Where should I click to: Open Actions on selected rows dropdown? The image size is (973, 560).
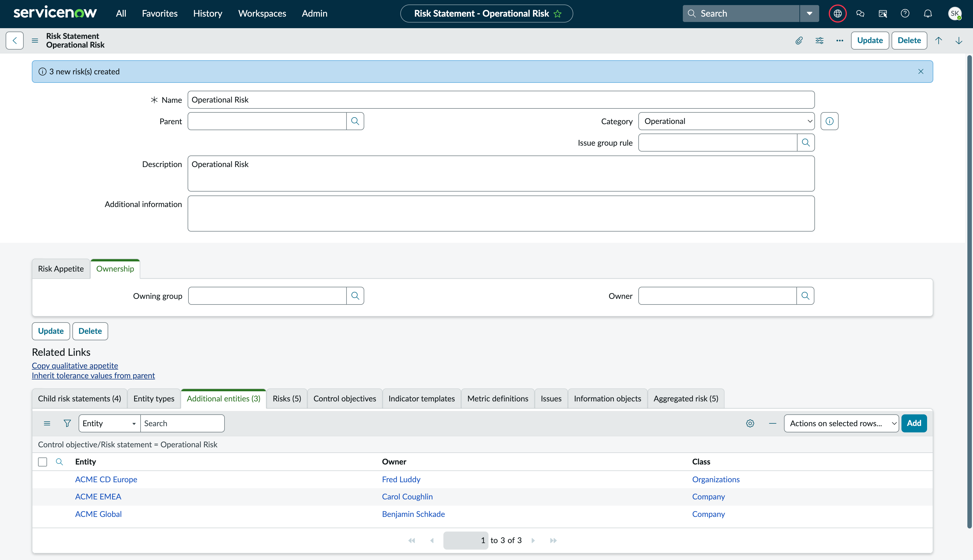point(841,423)
